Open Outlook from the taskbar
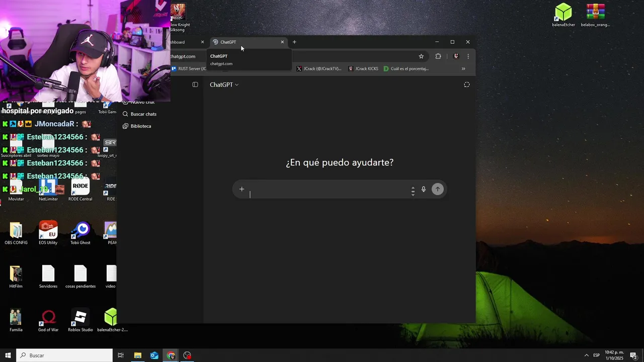The width and height of the screenshot is (644, 362). coord(154,355)
